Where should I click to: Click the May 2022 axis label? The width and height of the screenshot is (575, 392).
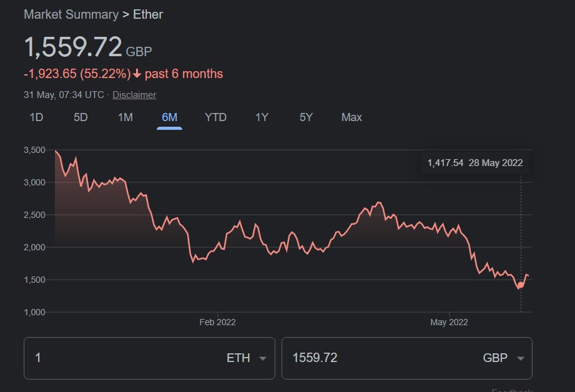coord(449,323)
